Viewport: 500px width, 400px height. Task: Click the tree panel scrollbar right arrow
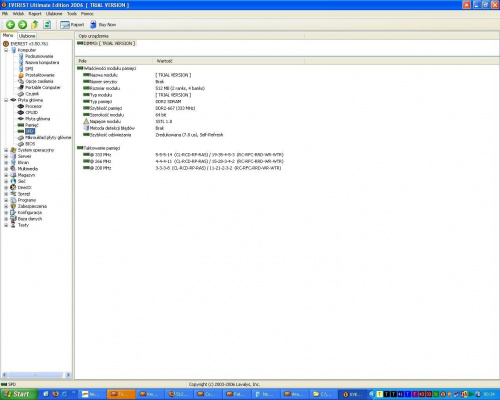(68, 375)
